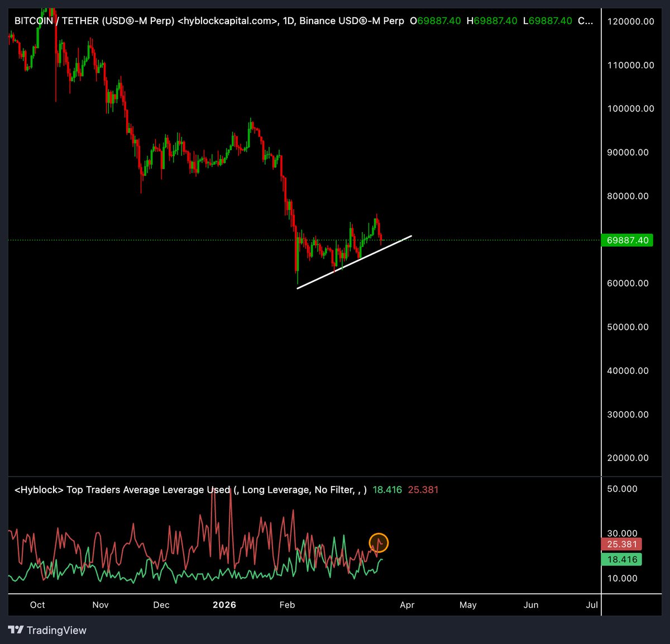This screenshot has width=670, height=644.
Task: Click the 10.000 leverage axis label
Action: click(x=622, y=578)
